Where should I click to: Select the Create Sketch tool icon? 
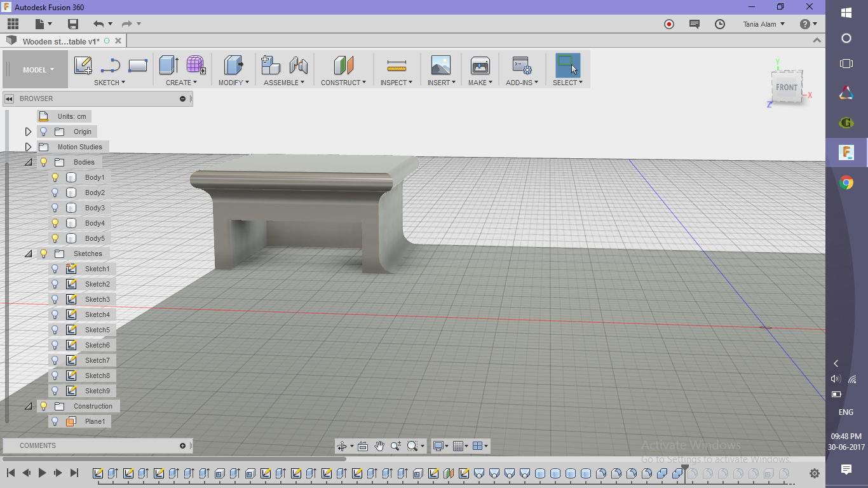click(83, 65)
